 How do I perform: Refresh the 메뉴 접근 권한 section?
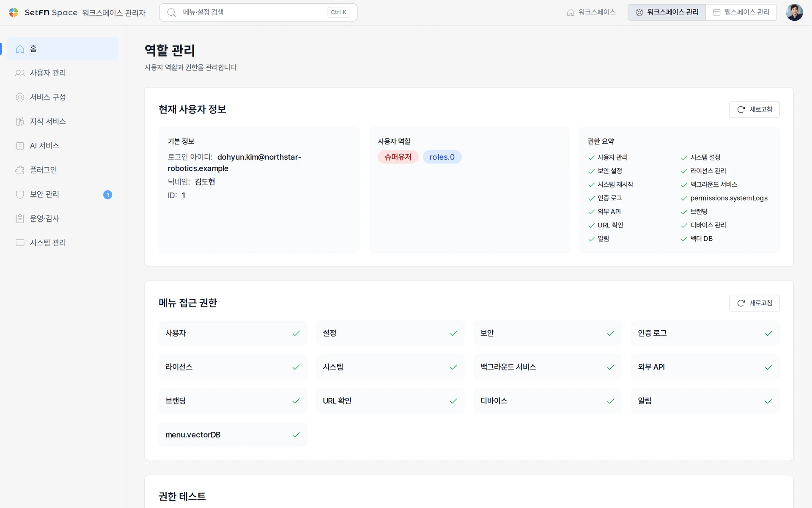[x=754, y=303]
